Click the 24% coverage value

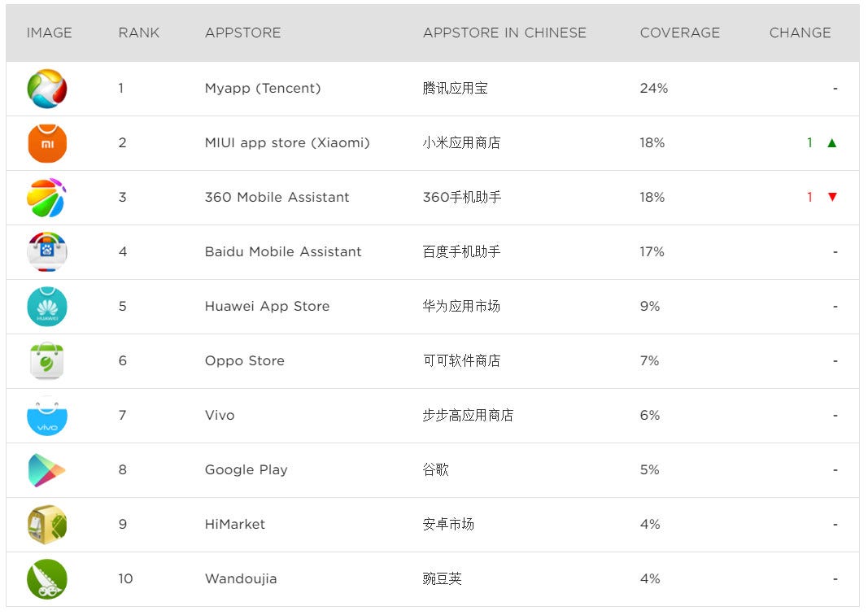point(654,88)
